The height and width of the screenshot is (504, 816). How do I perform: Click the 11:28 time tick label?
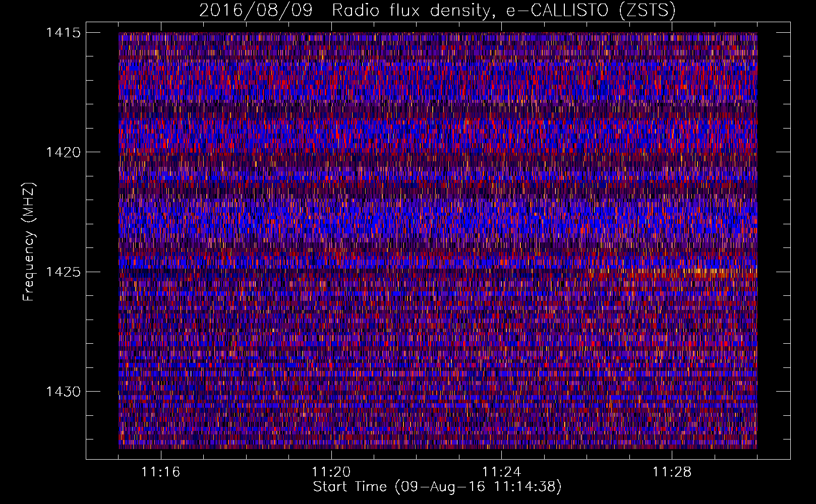(x=672, y=472)
